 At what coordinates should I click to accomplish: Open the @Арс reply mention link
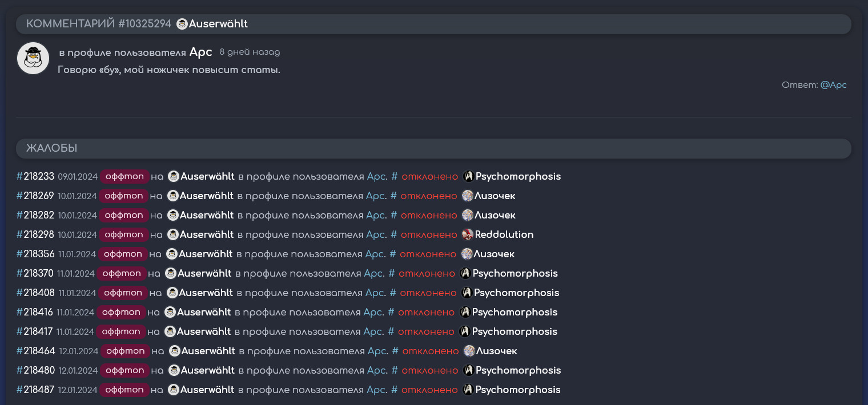tap(833, 85)
